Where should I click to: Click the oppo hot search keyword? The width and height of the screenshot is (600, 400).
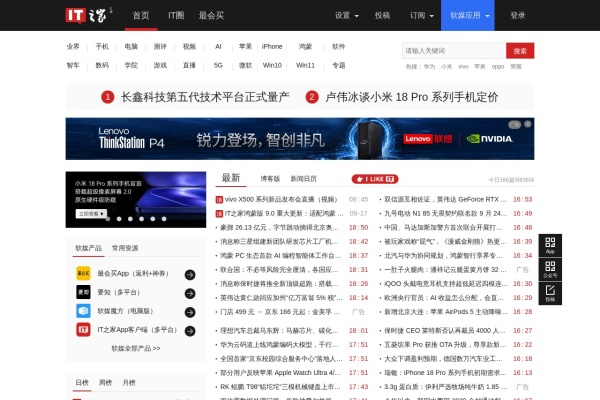click(498, 67)
